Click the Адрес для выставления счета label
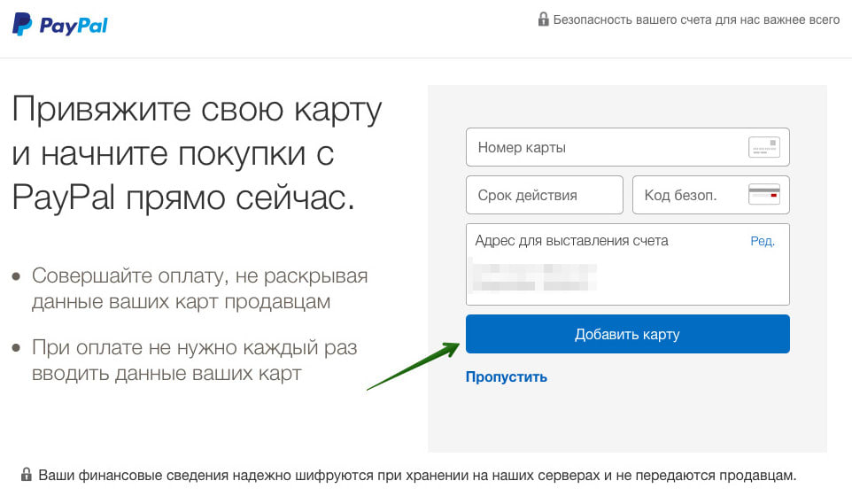Image resolution: width=852 pixels, height=504 pixels. click(x=571, y=241)
